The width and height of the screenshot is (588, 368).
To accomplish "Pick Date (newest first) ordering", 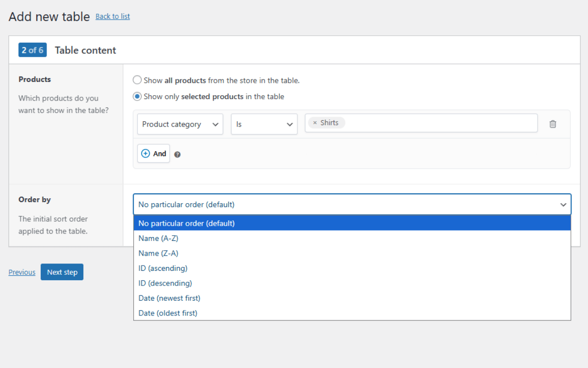I will [169, 298].
